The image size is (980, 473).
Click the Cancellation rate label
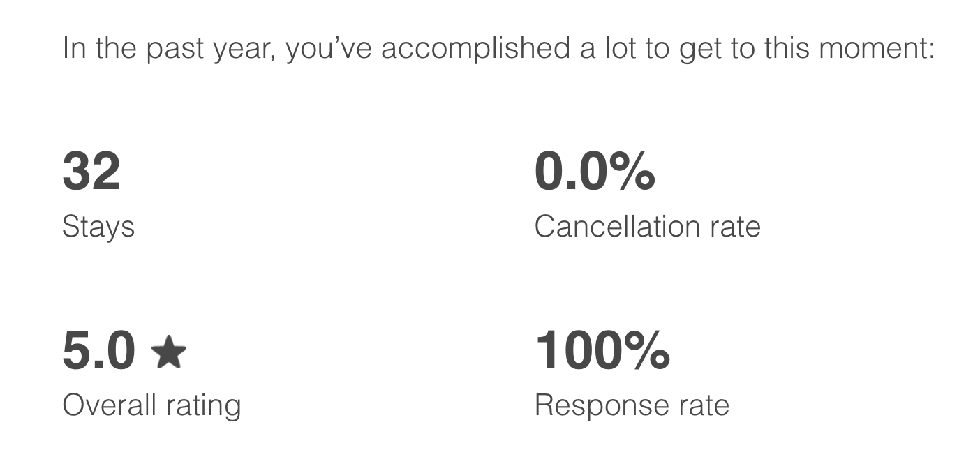click(647, 227)
